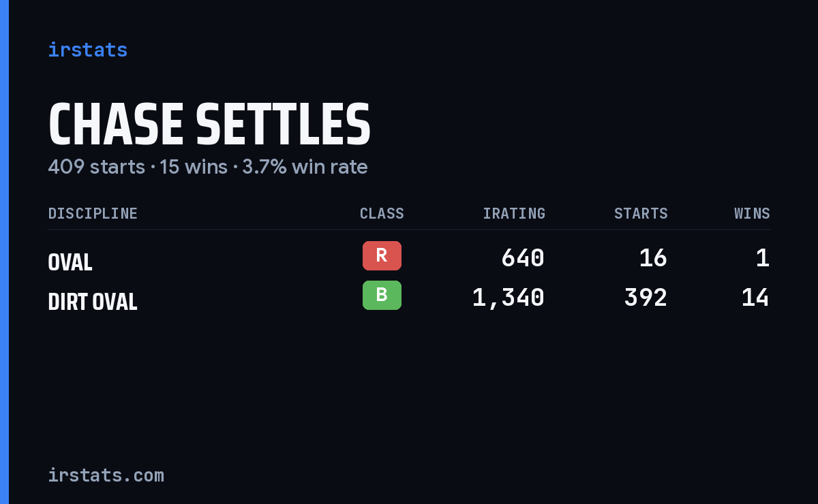Sort by the STARTS column header
Viewport: 818px width, 504px height.
(x=641, y=213)
